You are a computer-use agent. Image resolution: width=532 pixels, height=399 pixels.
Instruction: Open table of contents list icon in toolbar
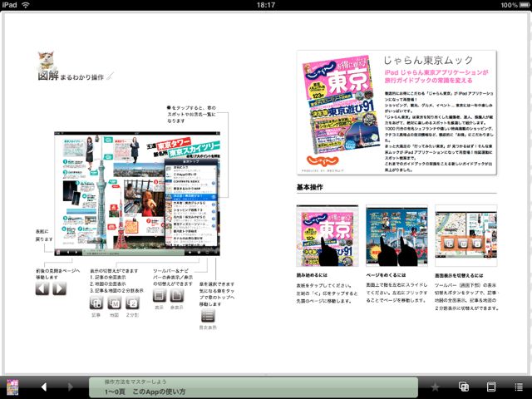[x=519, y=387]
